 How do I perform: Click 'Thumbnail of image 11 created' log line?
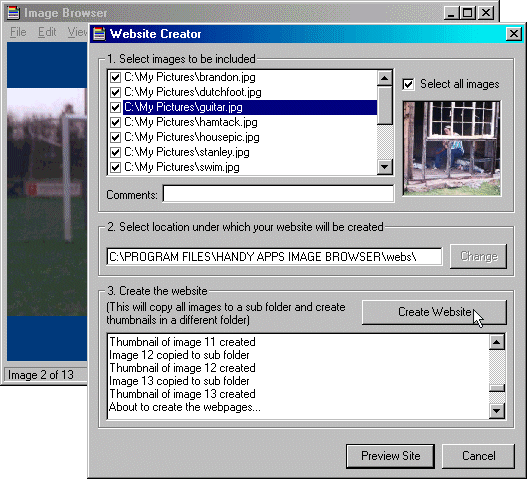coord(182,342)
